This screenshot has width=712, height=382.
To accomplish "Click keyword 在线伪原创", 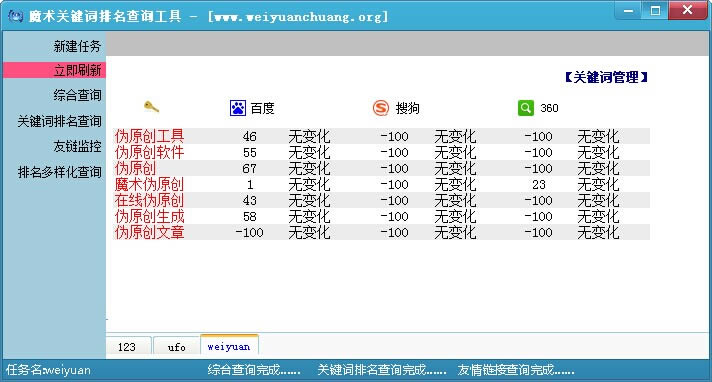I will 149,200.
